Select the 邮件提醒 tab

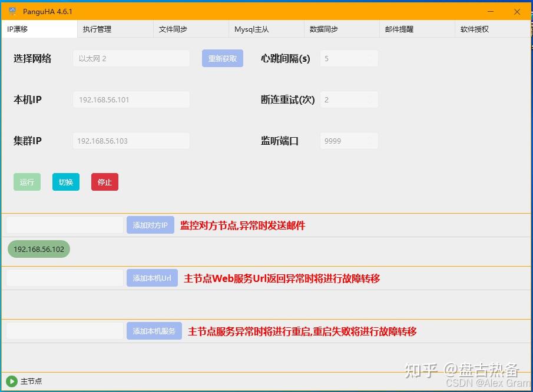pyautogui.click(x=399, y=29)
